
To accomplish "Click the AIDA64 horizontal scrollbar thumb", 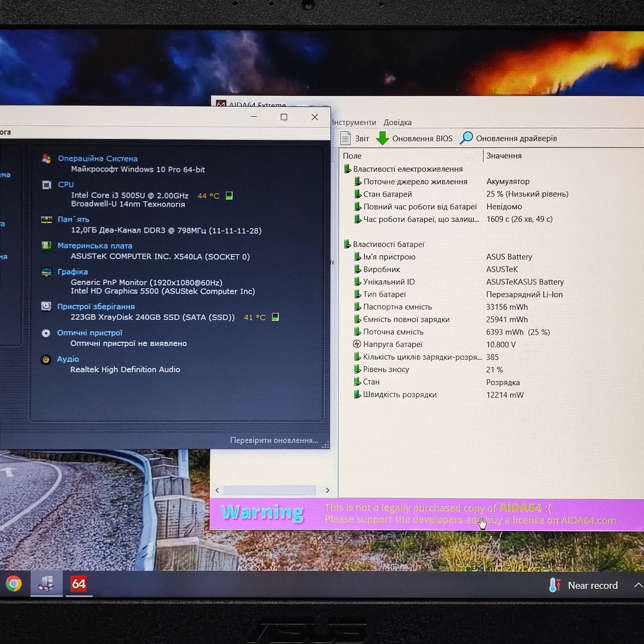I will point(269,490).
